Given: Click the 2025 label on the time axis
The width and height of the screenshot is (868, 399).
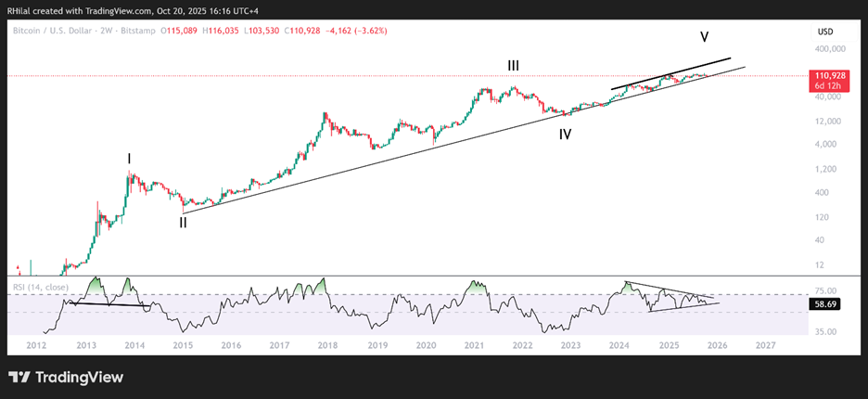Looking at the screenshot, I should pyautogui.click(x=669, y=344).
